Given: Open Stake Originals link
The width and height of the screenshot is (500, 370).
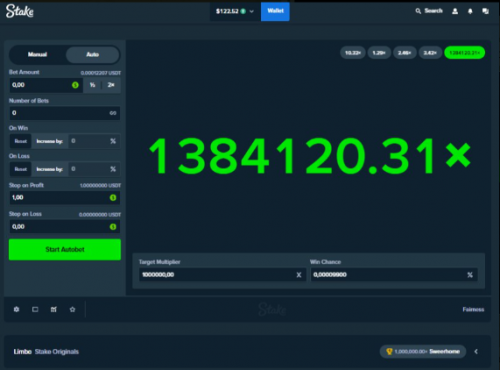Looking at the screenshot, I should pos(57,352).
